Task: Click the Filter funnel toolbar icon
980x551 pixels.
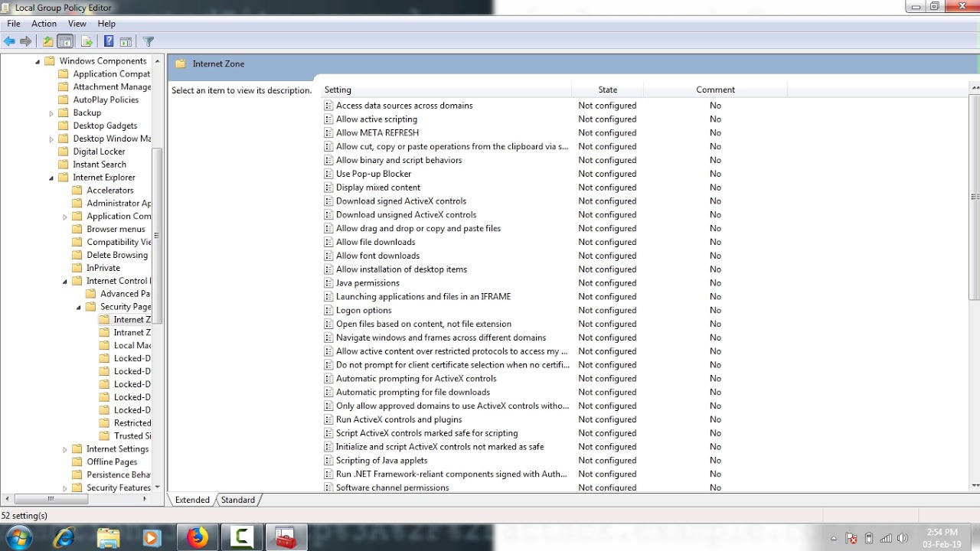Action: (x=149, y=41)
